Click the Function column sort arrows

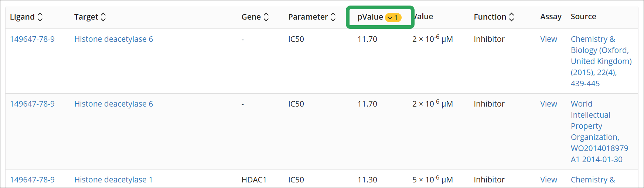pyautogui.click(x=511, y=17)
